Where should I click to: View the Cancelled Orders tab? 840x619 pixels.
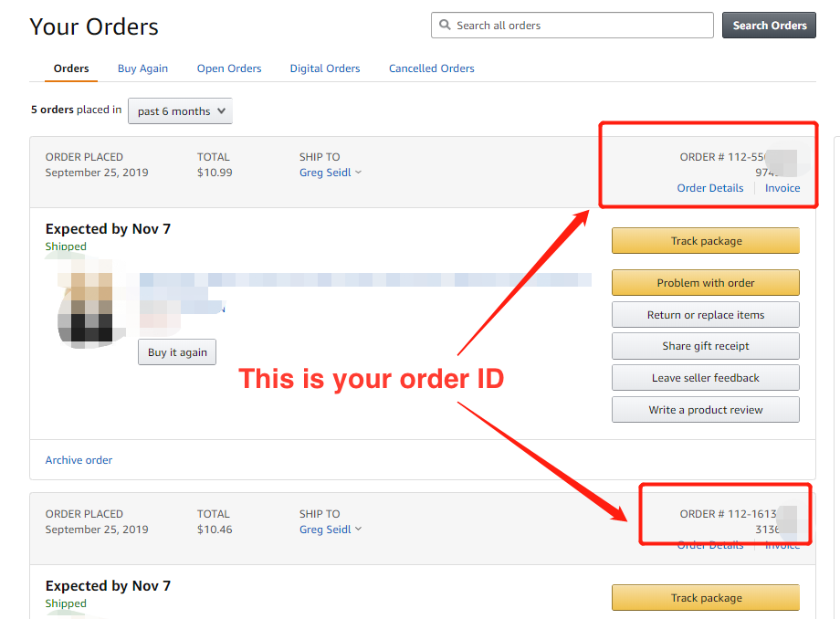click(431, 68)
